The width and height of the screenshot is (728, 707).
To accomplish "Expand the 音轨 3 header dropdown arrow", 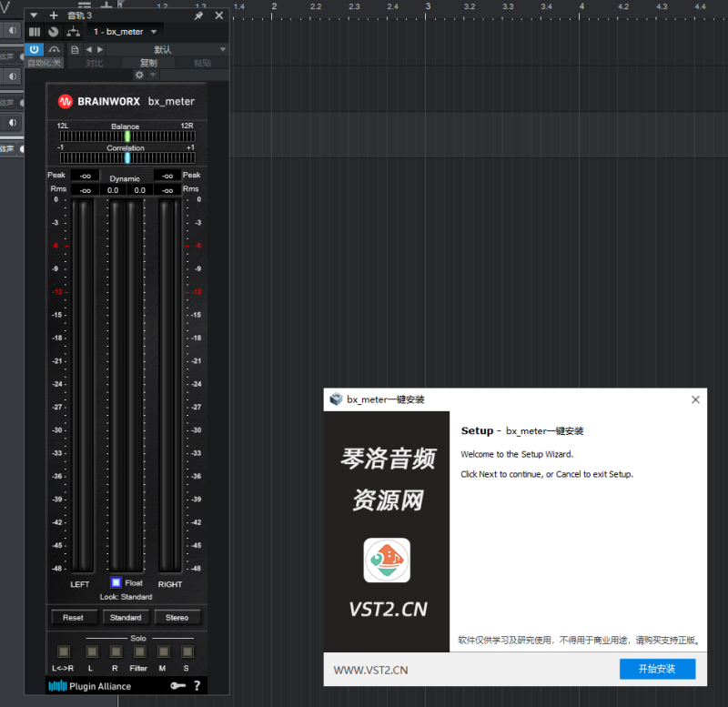I will tap(34, 15).
